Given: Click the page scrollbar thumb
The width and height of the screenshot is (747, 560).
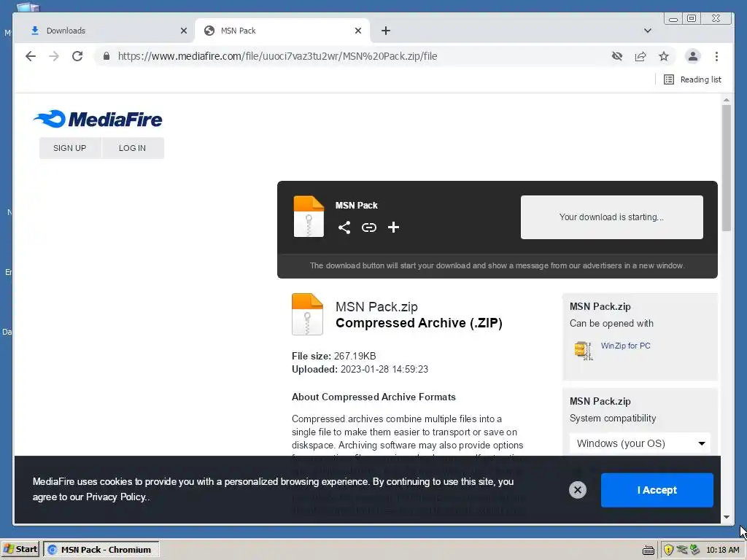Looking at the screenshot, I should (726, 168).
